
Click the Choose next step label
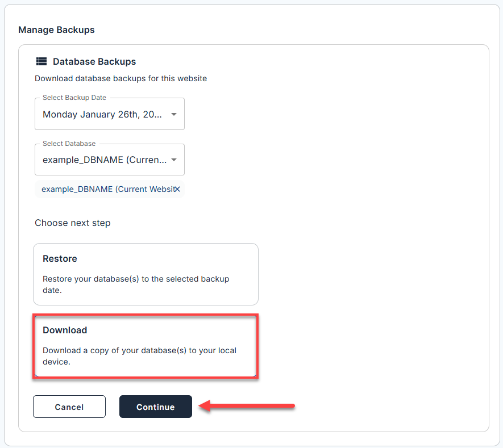[x=73, y=223]
